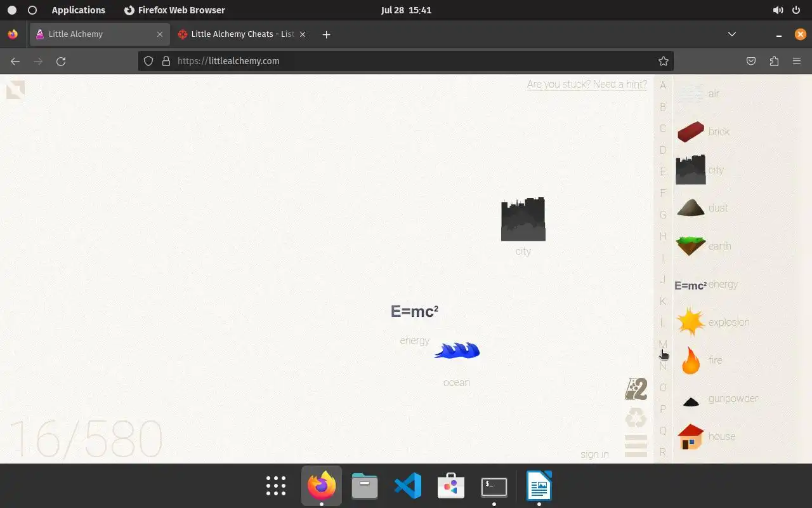
Task: Jump to letter C in alphabet index
Action: click(x=663, y=128)
